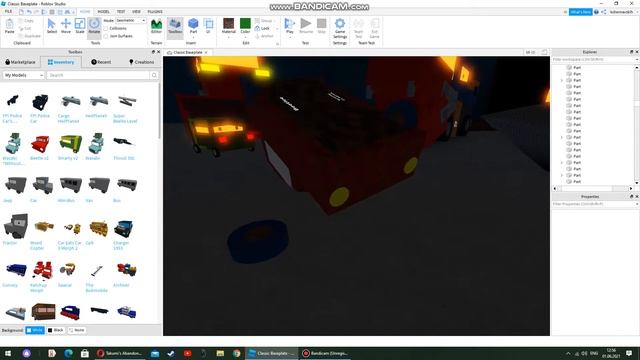Screen dimensions: 640x360
Task: Click the toolbox search magnifier icon
Action: click(x=154, y=75)
